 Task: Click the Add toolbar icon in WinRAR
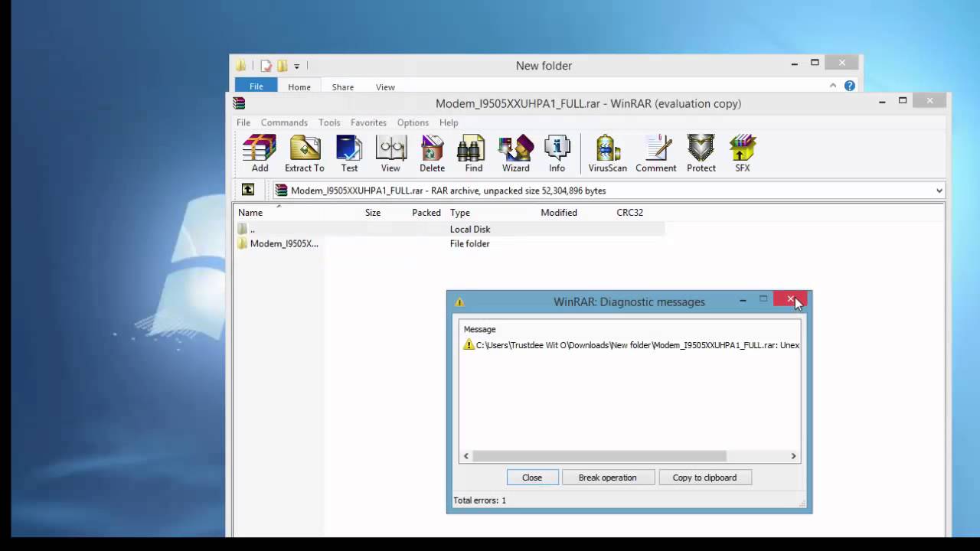coord(260,154)
